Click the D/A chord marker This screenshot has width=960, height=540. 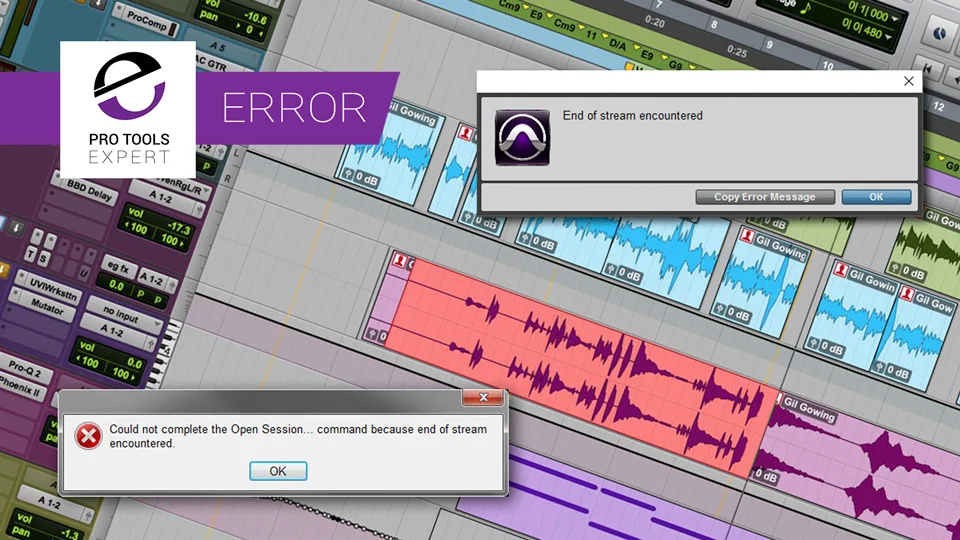(617, 44)
